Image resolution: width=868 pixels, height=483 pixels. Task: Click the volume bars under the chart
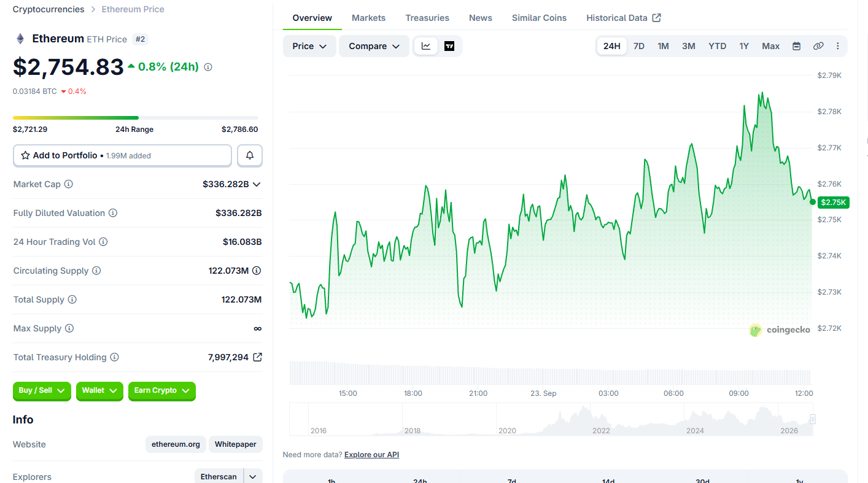[551, 373]
